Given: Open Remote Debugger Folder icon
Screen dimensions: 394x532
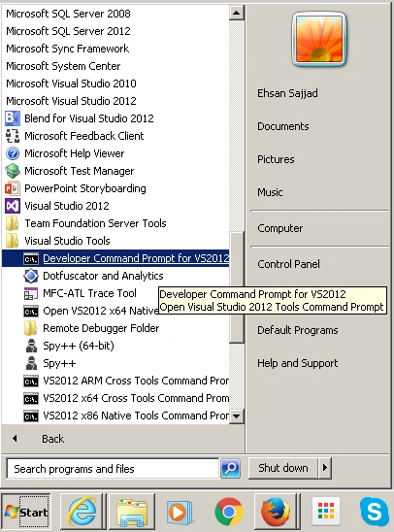Looking at the screenshot, I should tap(30, 328).
